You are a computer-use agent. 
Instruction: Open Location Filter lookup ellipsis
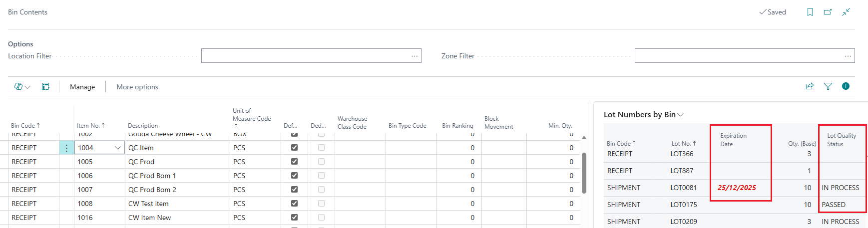coord(414,56)
